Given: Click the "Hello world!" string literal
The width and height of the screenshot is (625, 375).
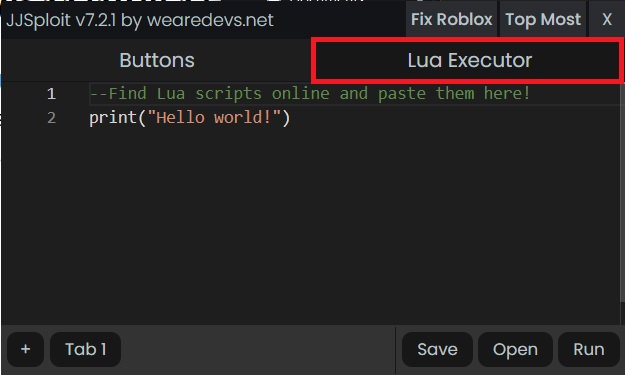Looking at the screenshot, I should point(214,118).
